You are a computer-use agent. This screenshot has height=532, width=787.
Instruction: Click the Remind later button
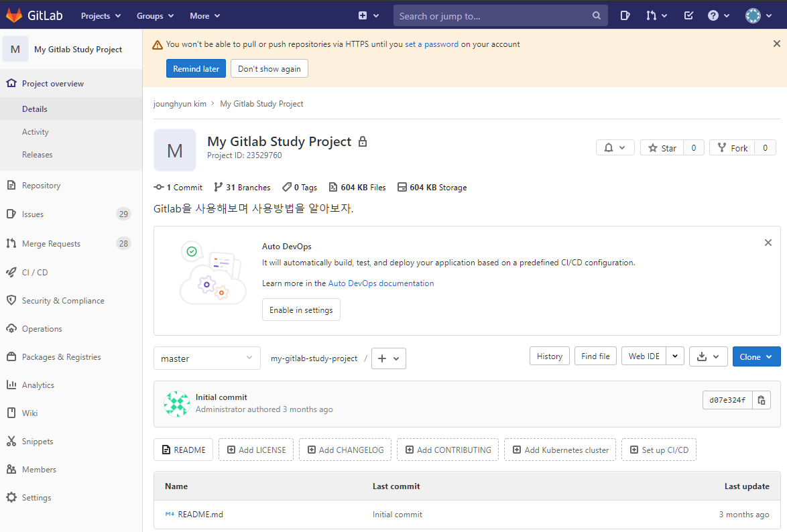click(196, 69)
